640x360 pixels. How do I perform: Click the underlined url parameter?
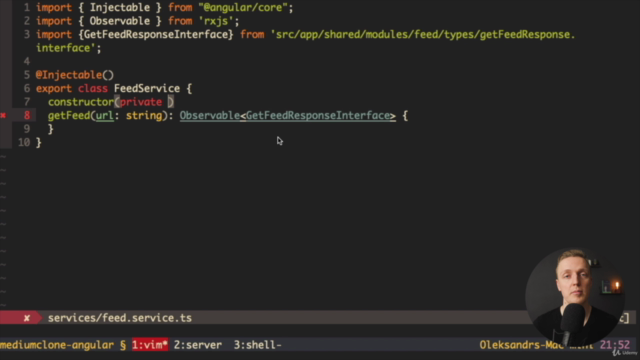click(104, 116)
